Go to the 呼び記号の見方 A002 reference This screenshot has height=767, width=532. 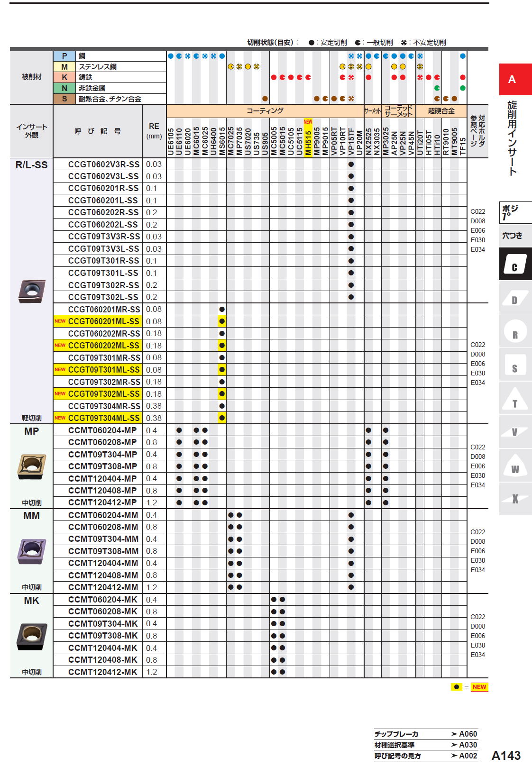[x=426, y=756]
